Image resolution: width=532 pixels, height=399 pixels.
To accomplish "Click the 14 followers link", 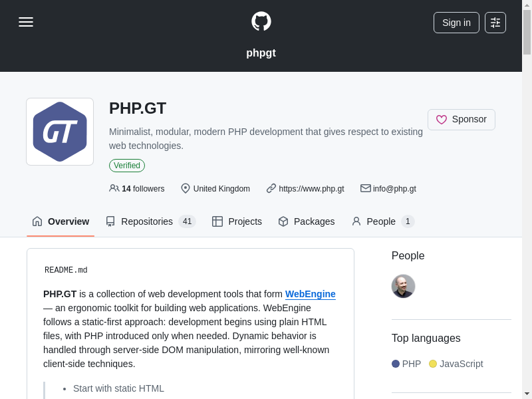I will 142,189.
